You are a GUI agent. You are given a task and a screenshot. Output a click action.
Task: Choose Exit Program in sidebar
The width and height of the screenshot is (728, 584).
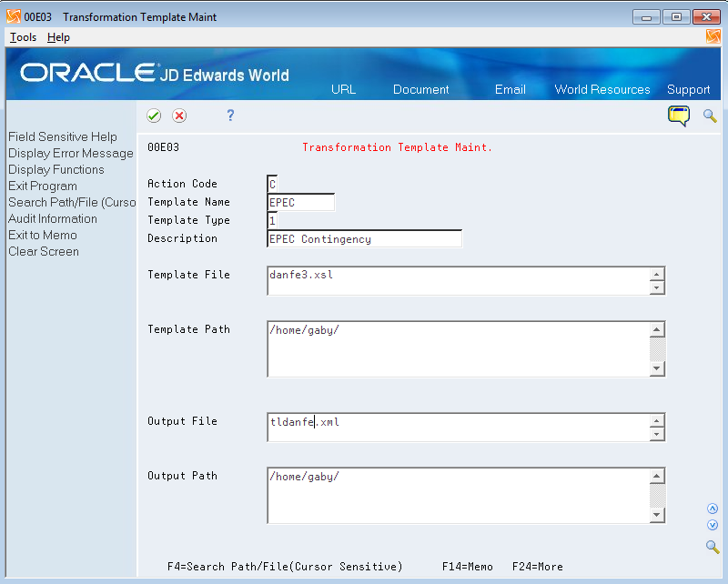click(43, 186)
